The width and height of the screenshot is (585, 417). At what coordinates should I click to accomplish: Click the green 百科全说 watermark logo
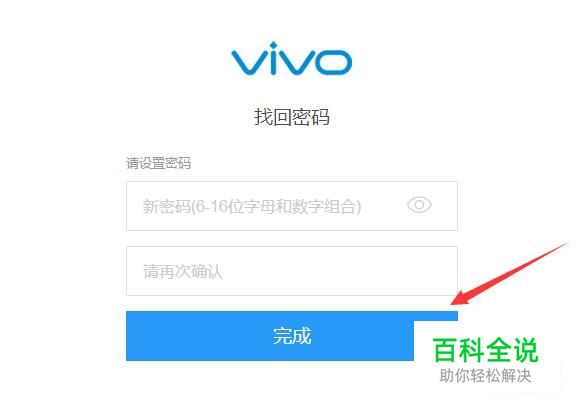tap(485, 350)
